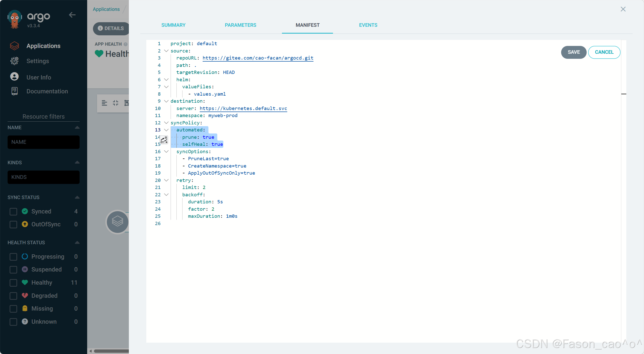644x354 pixels.
Task: Check the Synced filter checkbox
Action: coord(13,211)
